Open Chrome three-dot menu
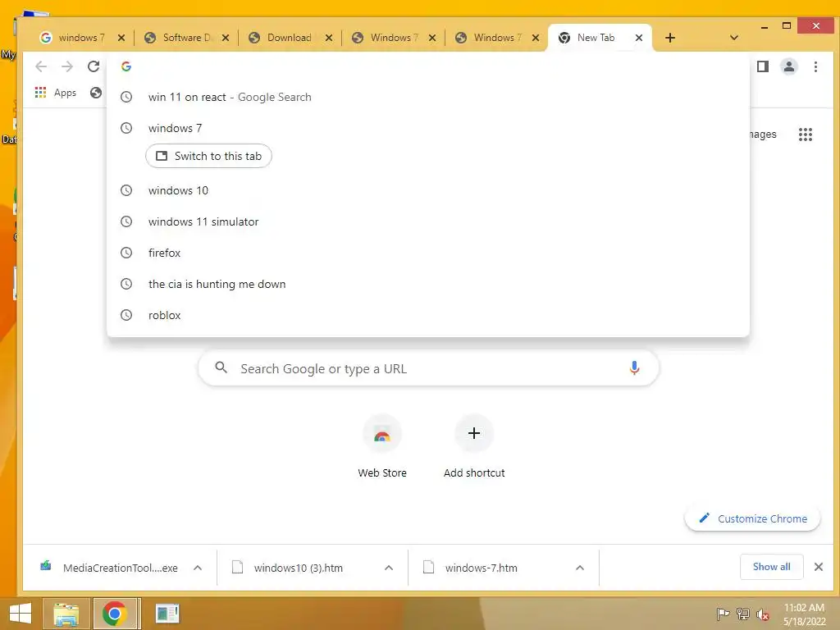Image resolution: width=840 pixels, height=630 pixels. tap(815, 66)
